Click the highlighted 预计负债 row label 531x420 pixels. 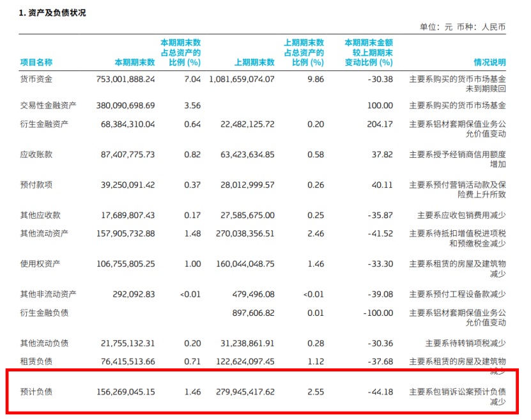click(36, 391)
